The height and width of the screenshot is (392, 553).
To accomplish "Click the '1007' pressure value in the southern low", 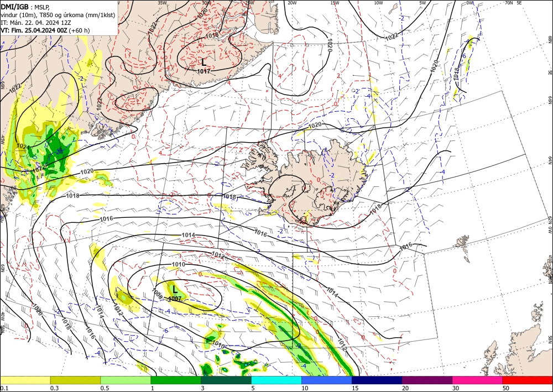I will pos(175,299).
